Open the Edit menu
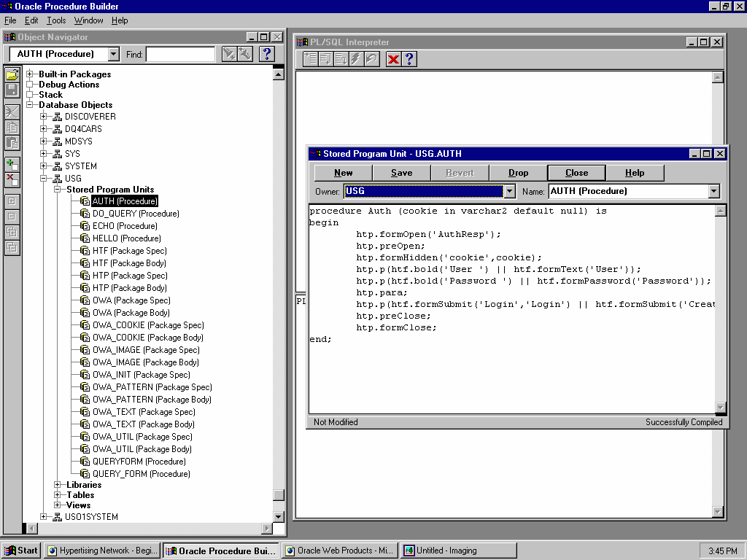This screenshot has width=747, height=560. 31,20
